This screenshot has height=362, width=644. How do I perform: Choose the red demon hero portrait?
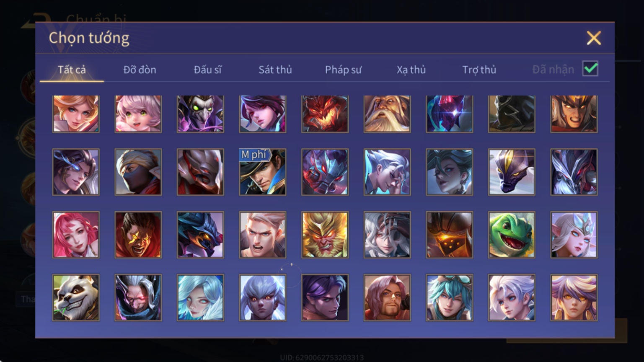325,114
